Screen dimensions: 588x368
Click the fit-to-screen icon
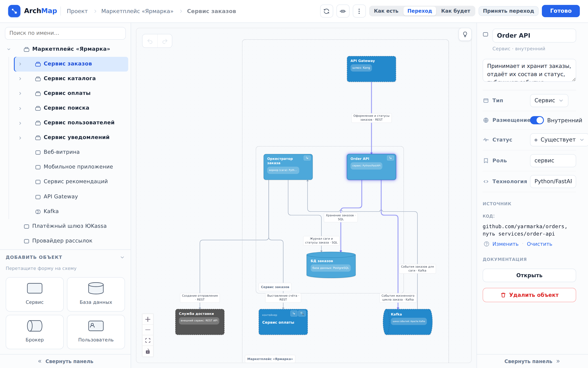pos(148,340)
